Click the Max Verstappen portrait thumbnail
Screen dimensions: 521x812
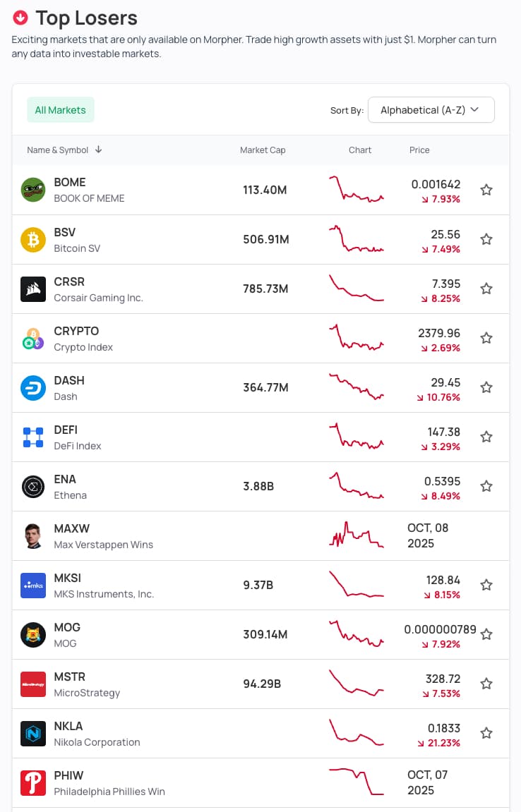coord(33,535)
